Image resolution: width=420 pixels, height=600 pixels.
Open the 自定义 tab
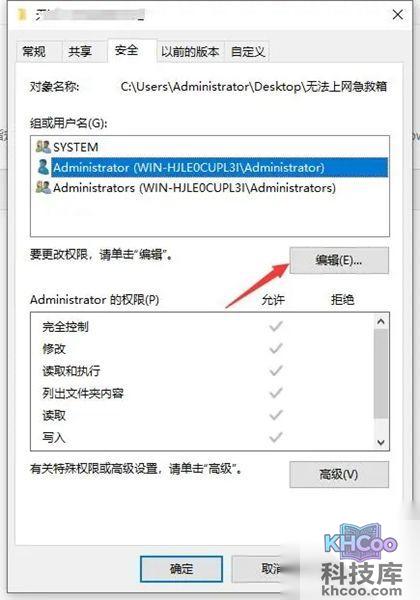[x=248, y=51]
